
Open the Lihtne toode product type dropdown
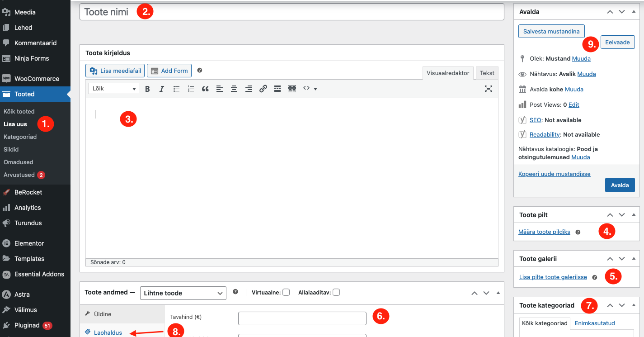tap(183, 293)
